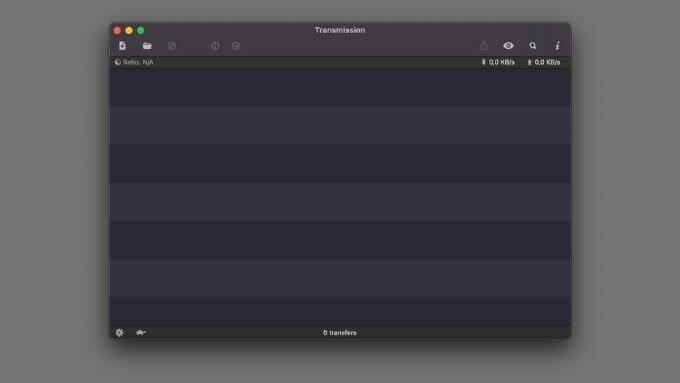Viewport: 680px width, 383px height.
Task: Close the Transmission window
Action: point(117,30)
